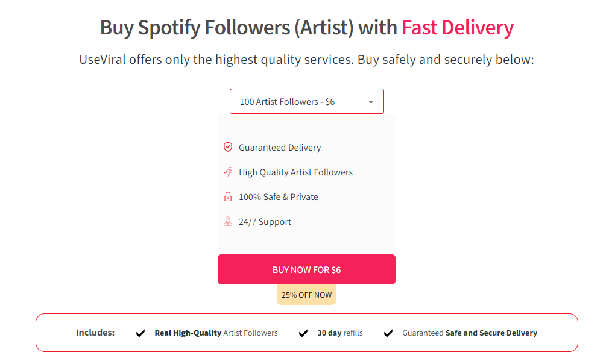Screen dimensions: 609x364
Task: Click the checkmark beside Real High-Quality Artist Followers
Action: (140, 332)
